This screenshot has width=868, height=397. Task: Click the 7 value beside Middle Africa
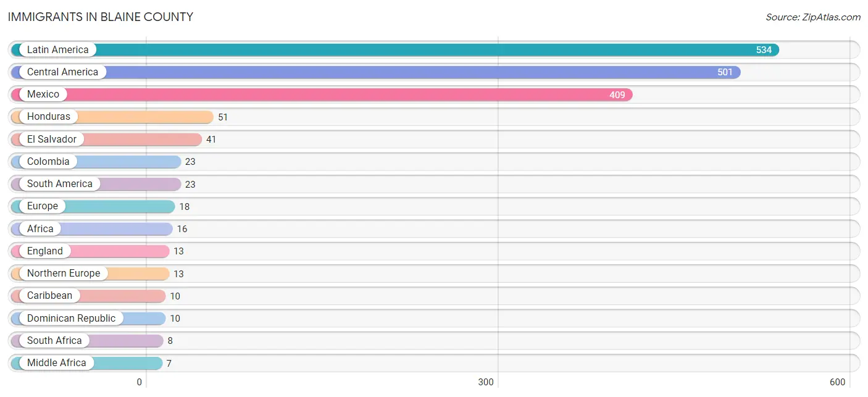[x=169, y=363]
